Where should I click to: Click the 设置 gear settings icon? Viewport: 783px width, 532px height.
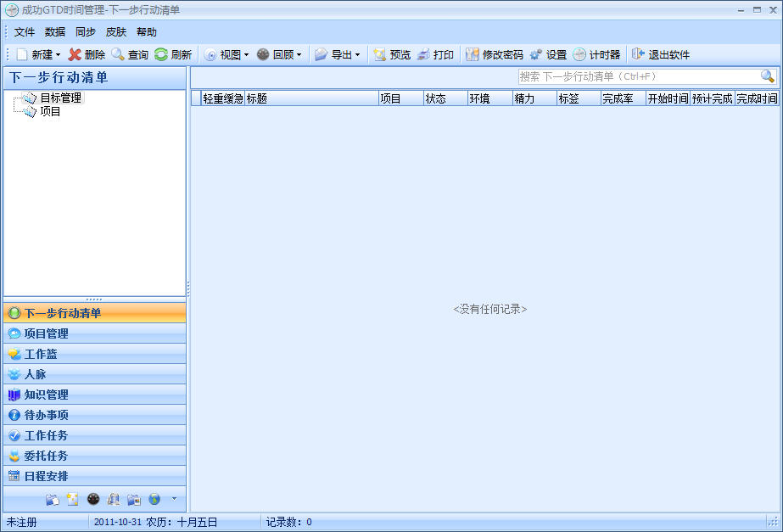pos(536,54)
